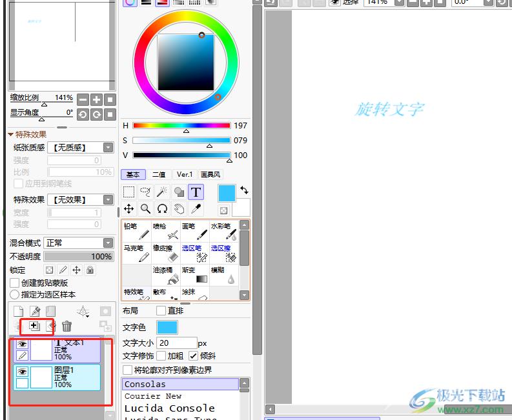Switch to the 画具风 tab
This screenshot has width=512, height=420.
(210, 175)
